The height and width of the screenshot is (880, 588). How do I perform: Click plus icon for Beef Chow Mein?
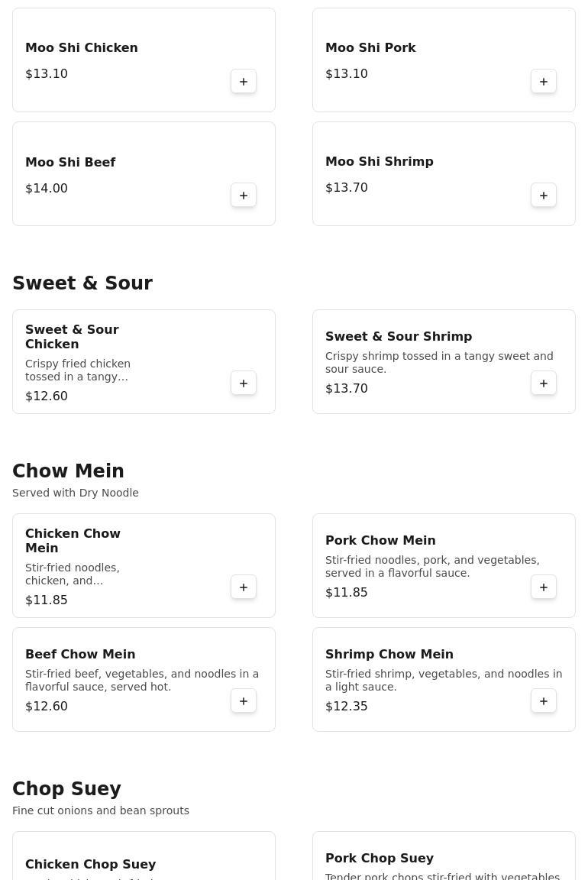244,701
